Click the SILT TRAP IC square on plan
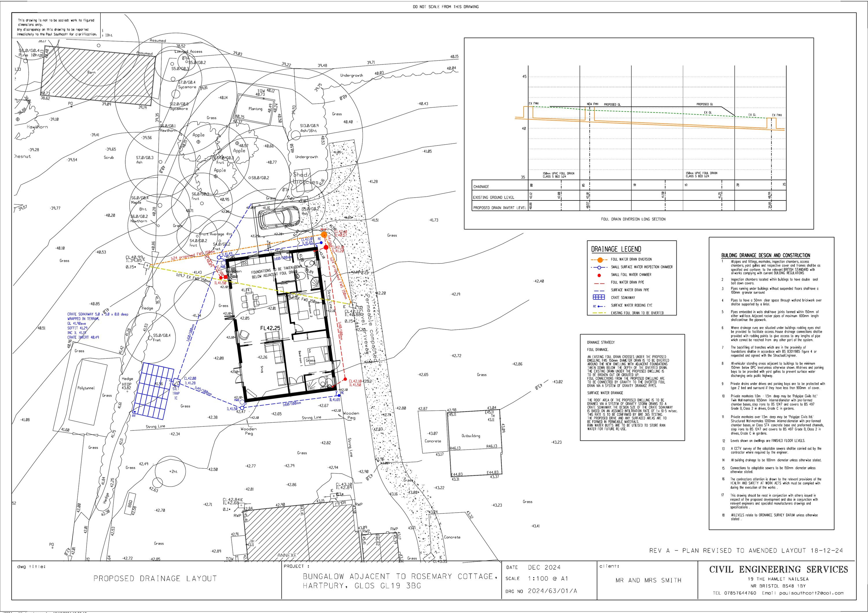Screen dimensions: 868x613 point(176,382)
